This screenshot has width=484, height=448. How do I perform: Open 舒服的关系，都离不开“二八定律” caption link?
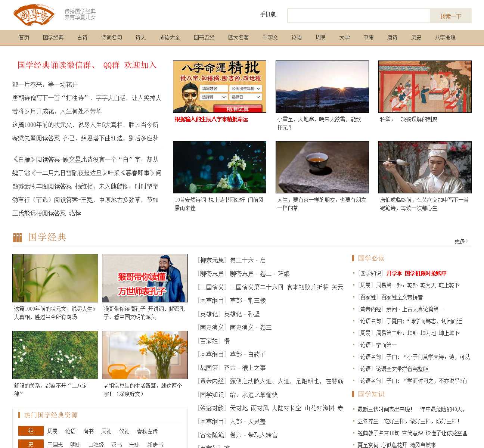coord(51,390)
